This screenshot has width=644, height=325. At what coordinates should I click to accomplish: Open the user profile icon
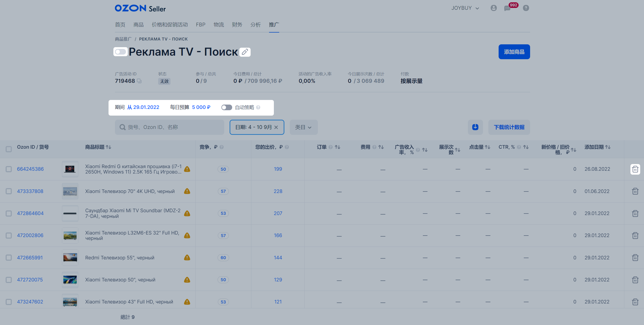tap(493, 8)
